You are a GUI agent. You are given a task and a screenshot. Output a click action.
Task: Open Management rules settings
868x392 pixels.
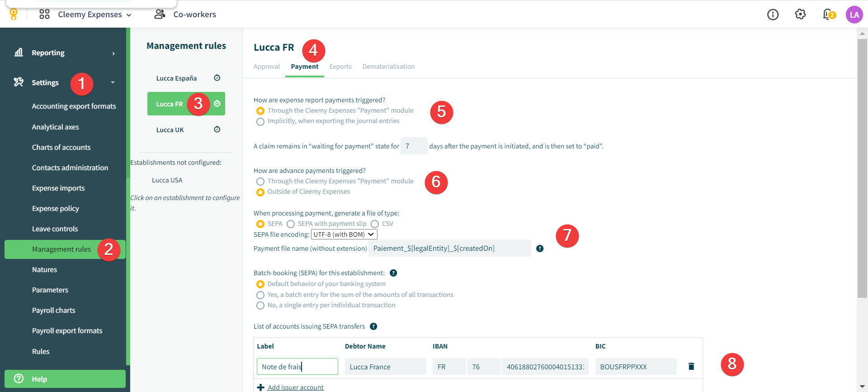pos(65,249)
